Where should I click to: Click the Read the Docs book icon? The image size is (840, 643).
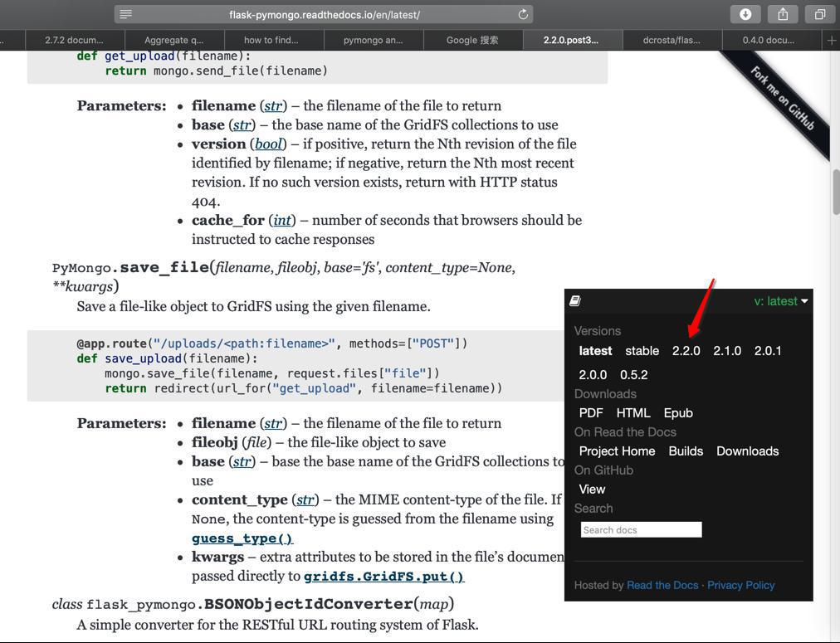575,301
